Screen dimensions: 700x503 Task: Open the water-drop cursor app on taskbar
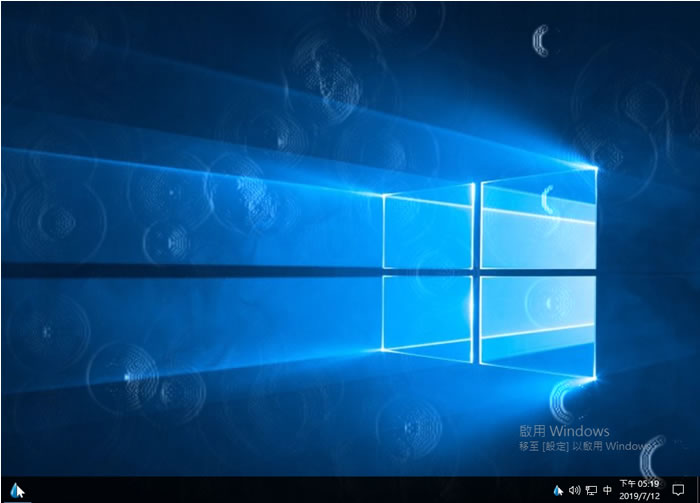17,490
